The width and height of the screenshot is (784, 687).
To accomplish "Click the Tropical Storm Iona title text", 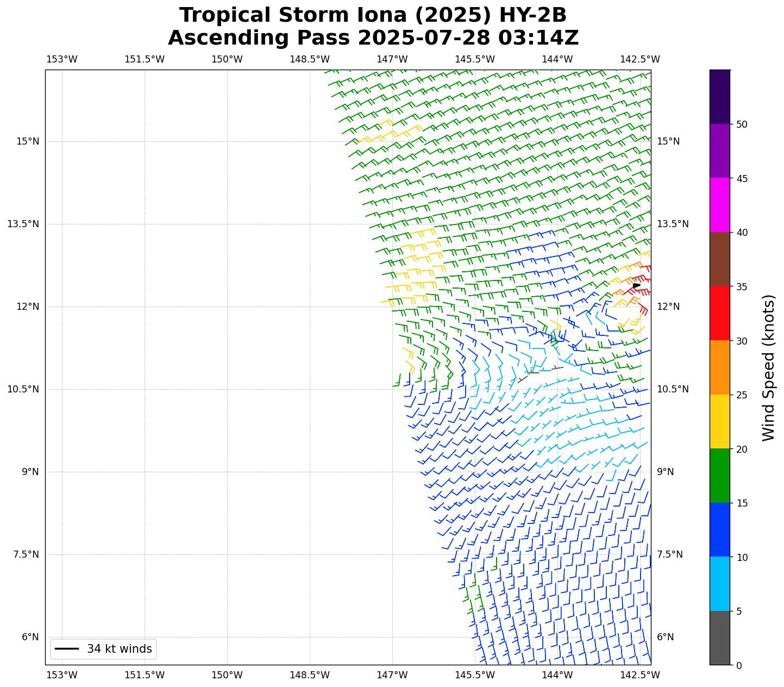I will (x=373, y=15).
